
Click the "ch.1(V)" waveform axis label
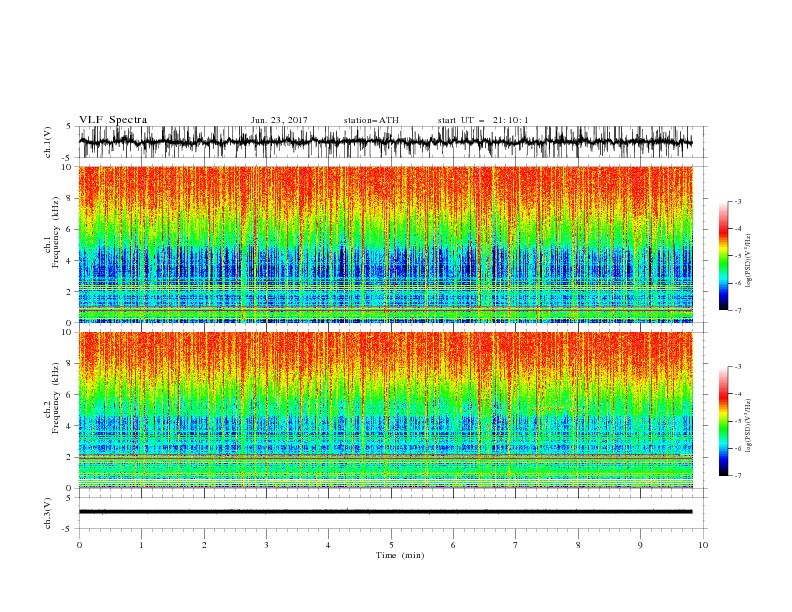click(x=48, y=142)
